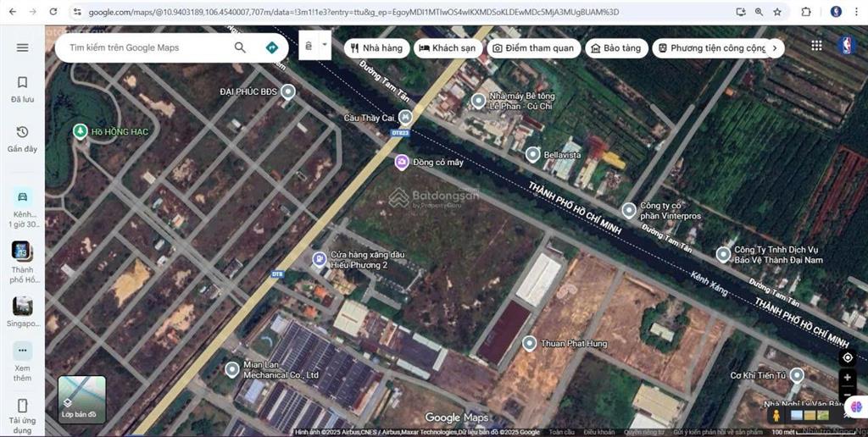Open the Google account avatar
The width and height of the screenshot is (868, 437).
(x=846, y=46)
